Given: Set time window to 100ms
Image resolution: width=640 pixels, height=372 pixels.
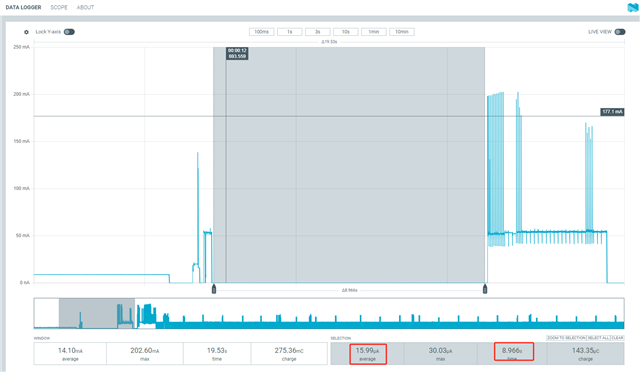Looking at the screenshot, I should tap(262, 32).
